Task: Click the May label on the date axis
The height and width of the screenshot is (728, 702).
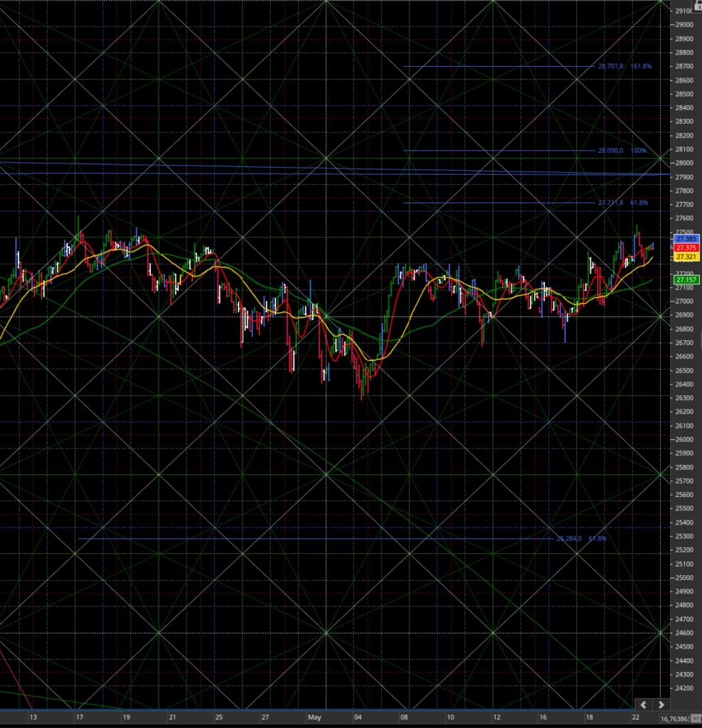Action: coord(314,717)
